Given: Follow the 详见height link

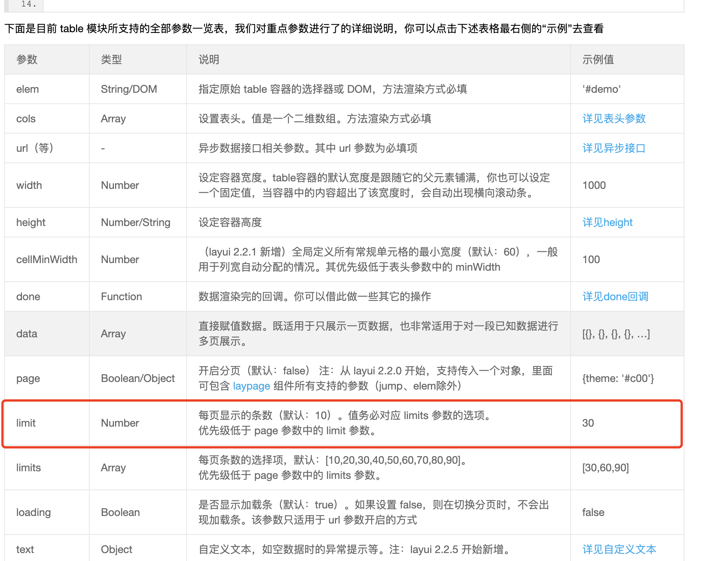Looking at the screenshot, I should click(607, 222).
